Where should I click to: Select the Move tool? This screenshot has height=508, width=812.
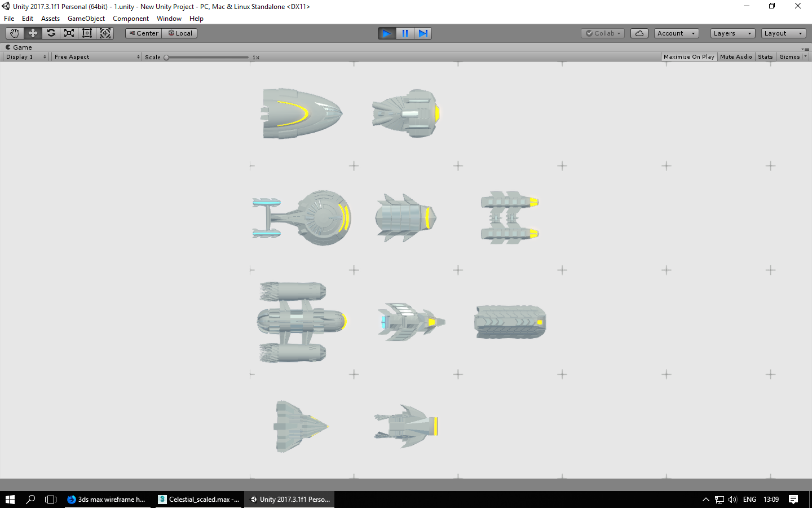(x=33, y=33)
